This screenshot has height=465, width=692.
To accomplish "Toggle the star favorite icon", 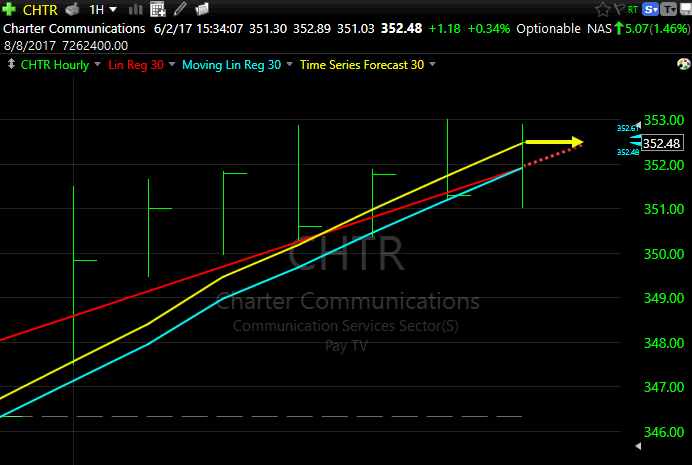I will click(x=602, y=9).
